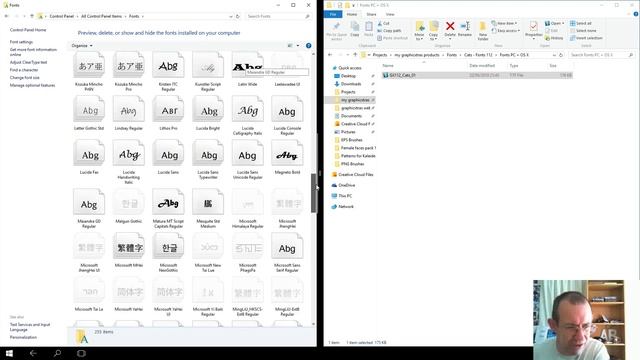Click Quick access in navigation pane
640x360 pixels.
pos(347,68)
